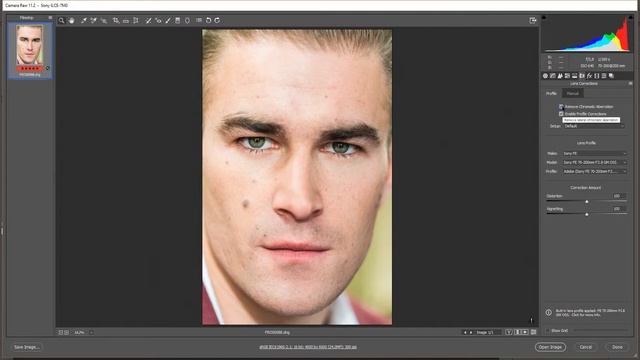Click Open Image button
The height and width of the screenshot is (360, 640).
550,347
